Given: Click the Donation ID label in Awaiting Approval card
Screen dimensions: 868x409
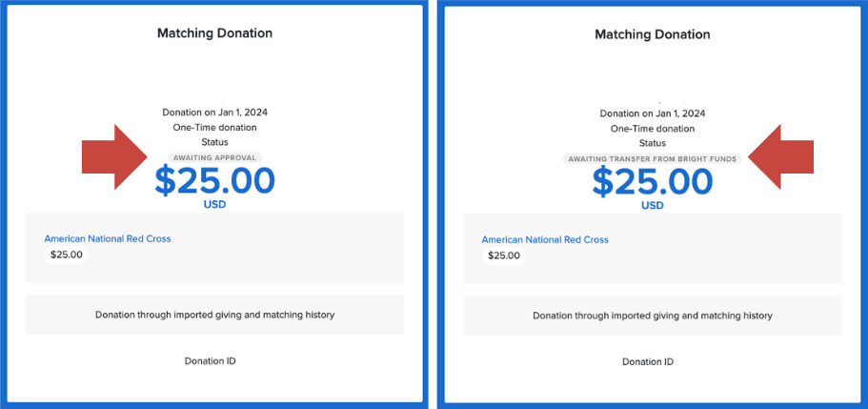Looking at the screenshot, I should tap(210, 361).
